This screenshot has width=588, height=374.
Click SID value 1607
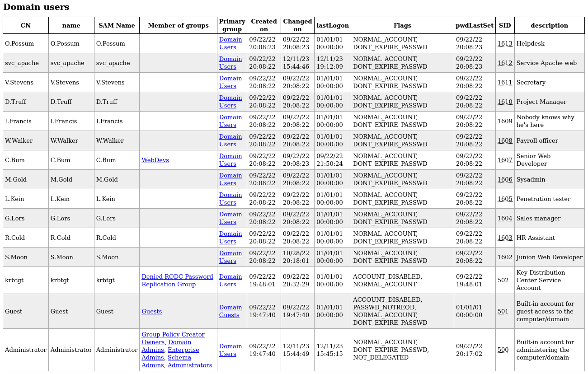tap(505, 160)
